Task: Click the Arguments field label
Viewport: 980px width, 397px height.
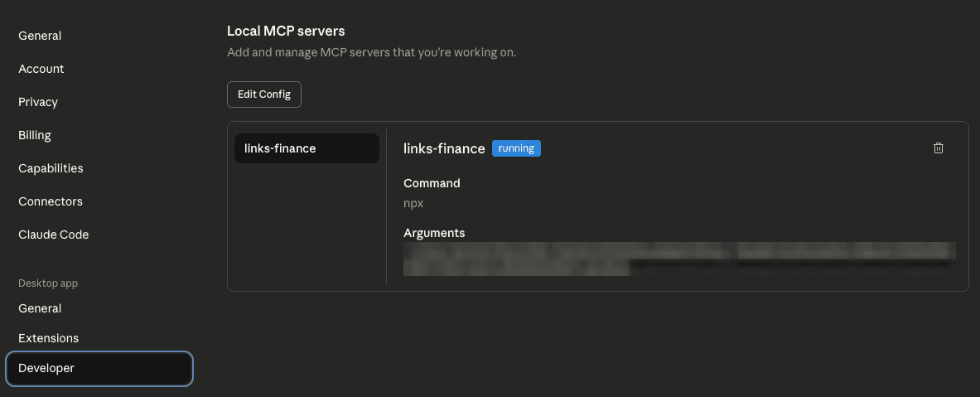Action: click(x=434, y=233)
